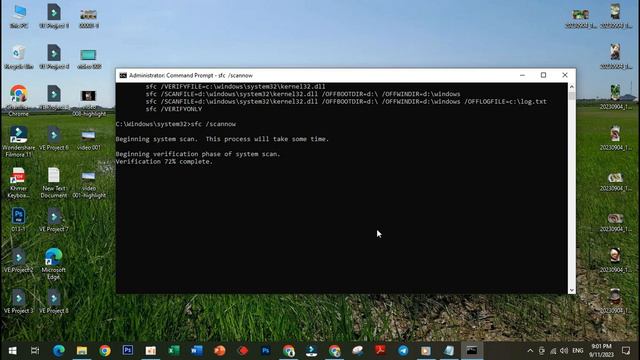
Task: Open File Explorer from the taskbar
Action: (x=82, y=351)
